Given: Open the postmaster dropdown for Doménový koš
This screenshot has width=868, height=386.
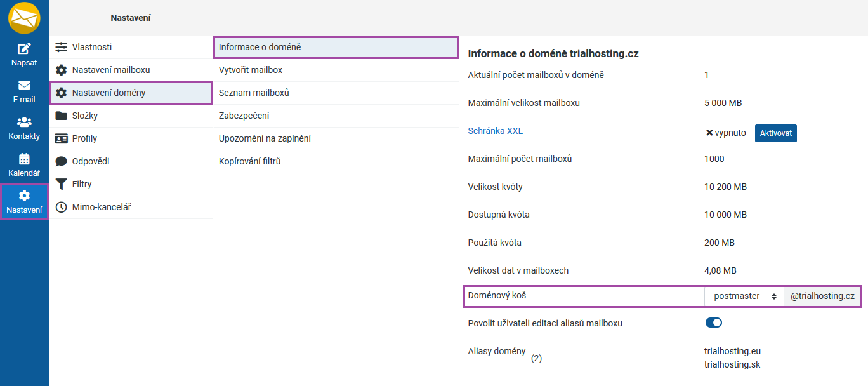Looking at the screenshot, I should pos(744,296).
